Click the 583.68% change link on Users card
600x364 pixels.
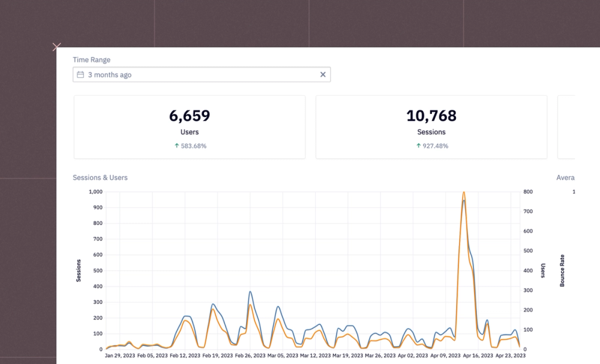[x=192, y=146]
